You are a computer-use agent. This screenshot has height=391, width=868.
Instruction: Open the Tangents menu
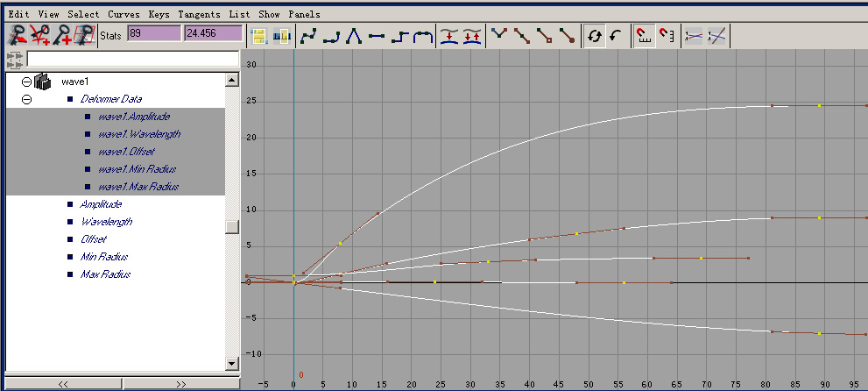coord(199,14)
